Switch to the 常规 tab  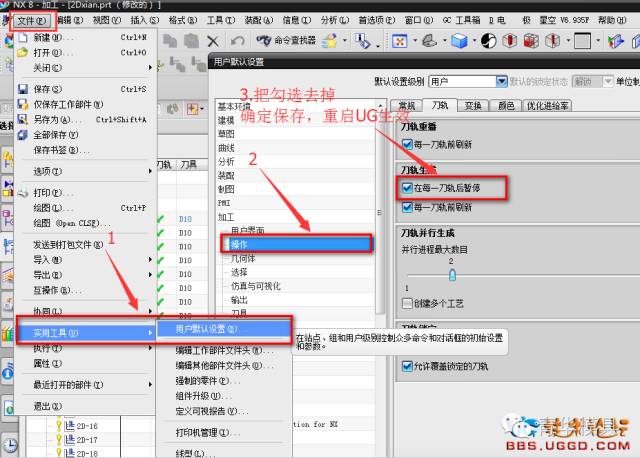406,106
